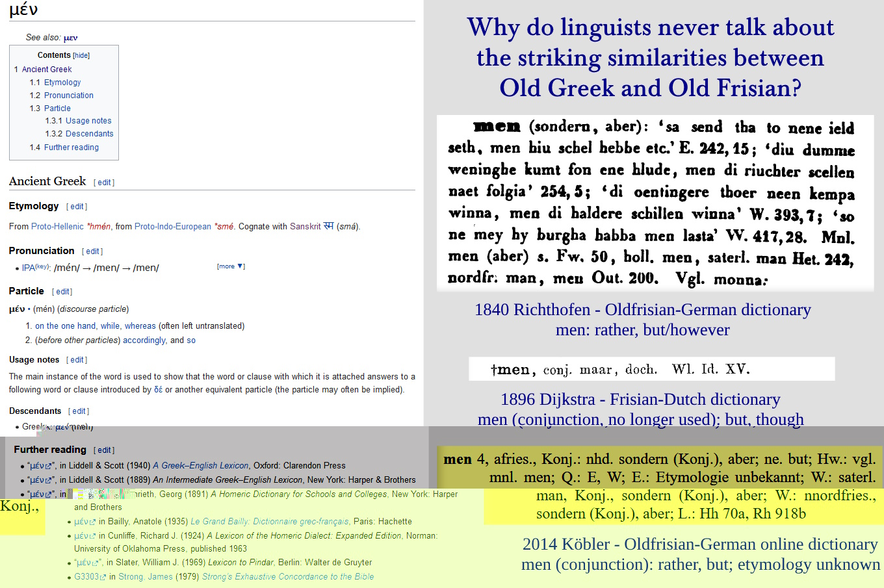The image size is (884, 588).
Task: Edit the Etymology section
Action: tap(77, 207)
